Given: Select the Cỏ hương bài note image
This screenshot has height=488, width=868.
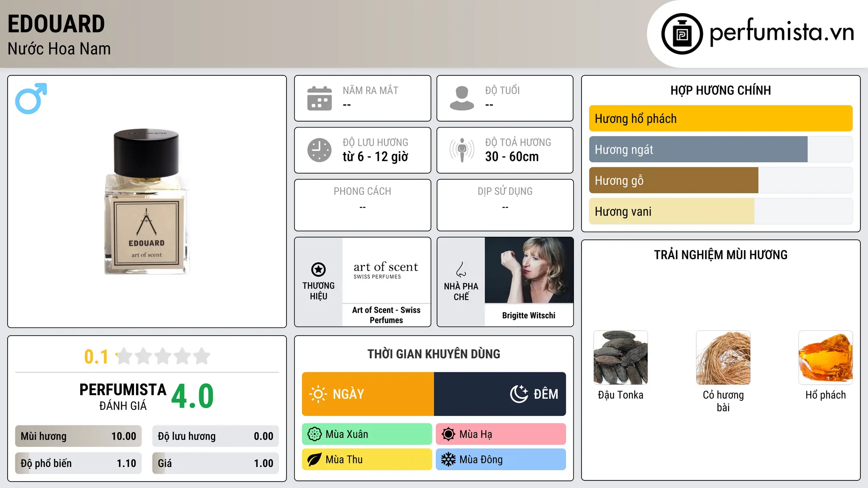Looking at the screenshot, I should 723,358.
